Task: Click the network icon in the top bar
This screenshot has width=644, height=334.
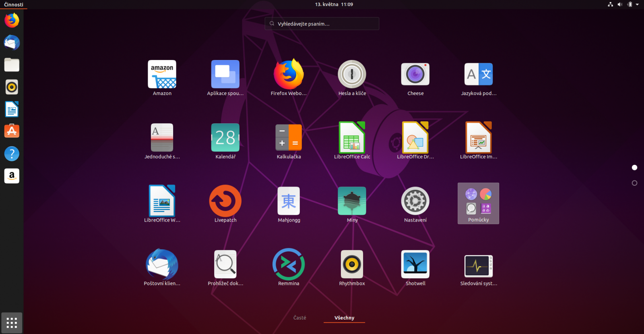Action: tap(610, 4)
